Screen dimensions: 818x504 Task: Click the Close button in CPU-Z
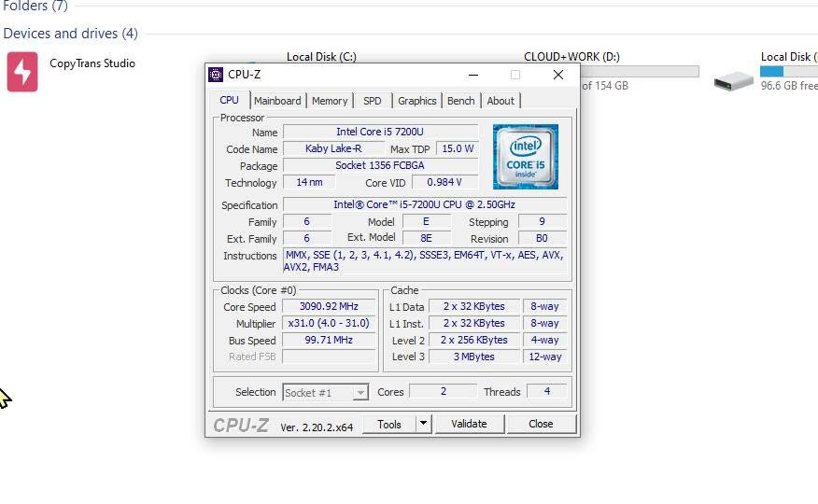coord(541,425)
